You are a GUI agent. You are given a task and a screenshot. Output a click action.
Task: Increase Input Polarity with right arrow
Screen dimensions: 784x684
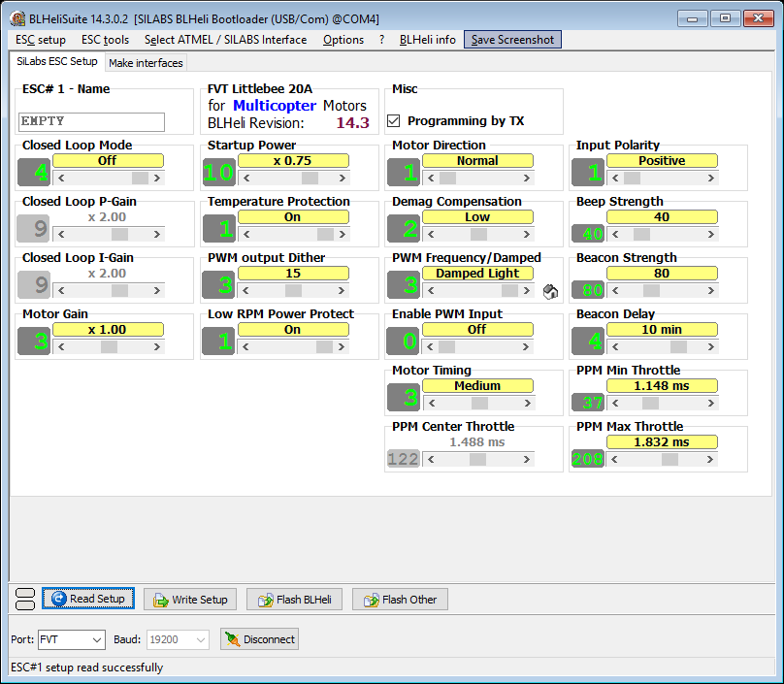711,178
